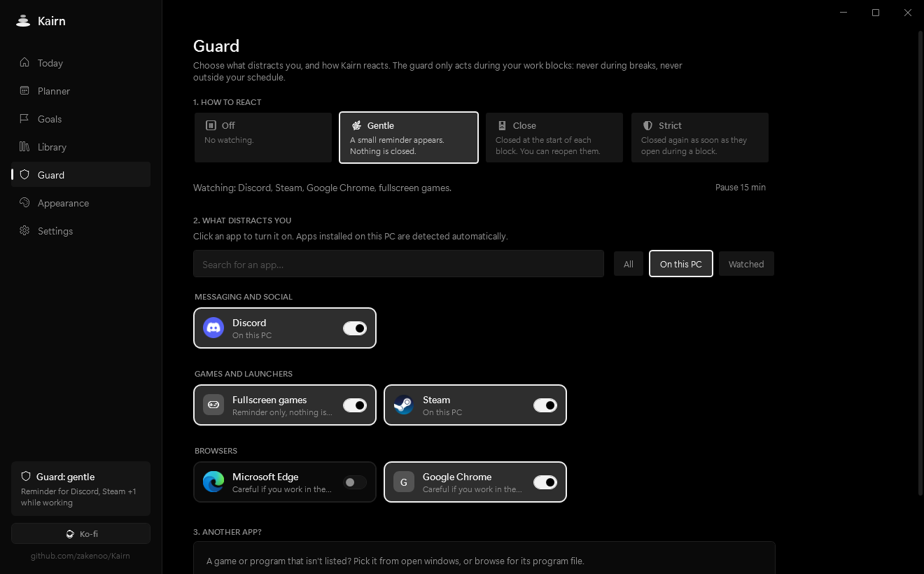Click the Library books icon
Screen dimensions: 924x574
[24, 147]
